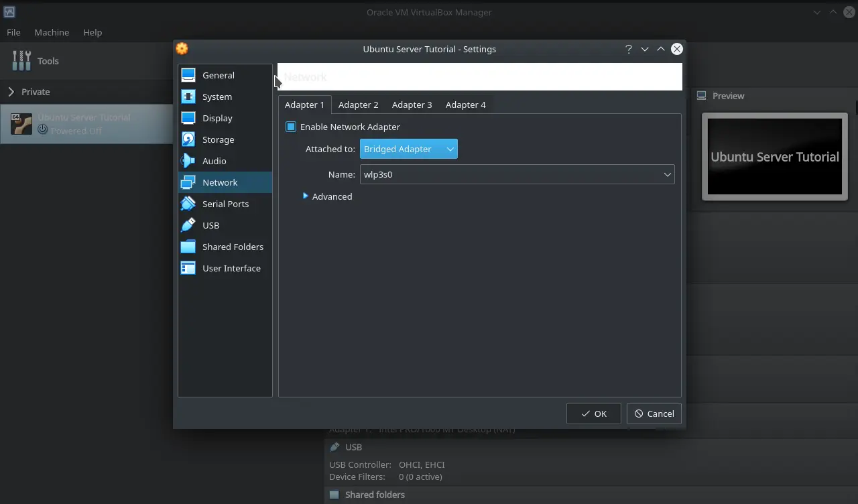Switch to the Adapter 2 tab

point(358,105)
